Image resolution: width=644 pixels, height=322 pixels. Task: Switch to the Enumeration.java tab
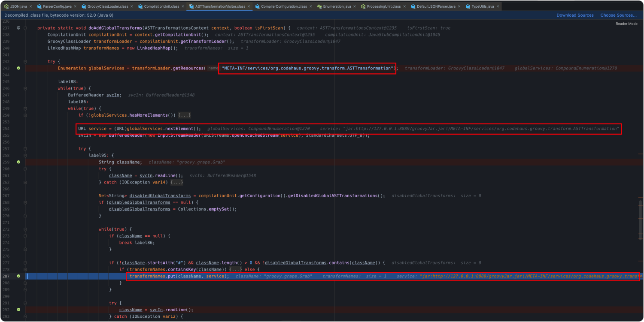click(x=337, y=7)
